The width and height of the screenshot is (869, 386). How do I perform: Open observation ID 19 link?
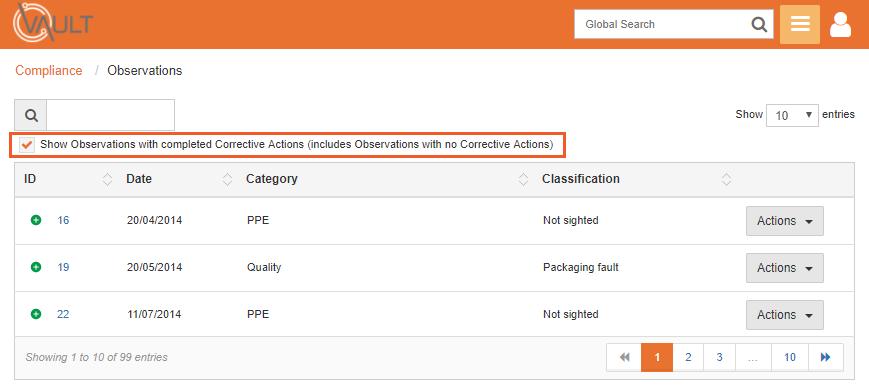click(x=63, y=267)
